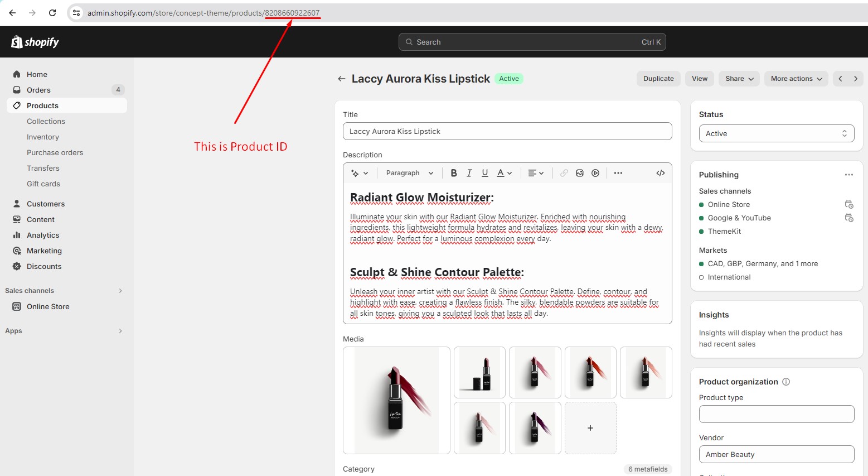This screenshot has width=868, height=476.
Task: Go back using the arrow beside product title
Action: (342, 79)
